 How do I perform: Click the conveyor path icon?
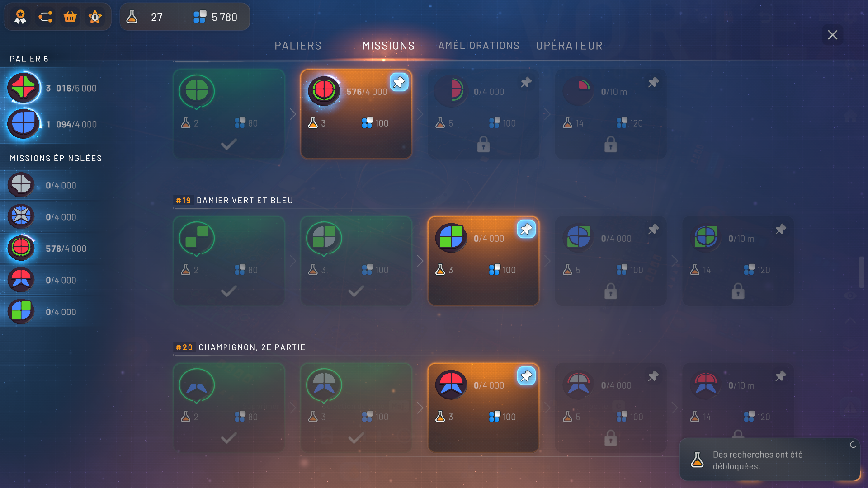(45, 17)
